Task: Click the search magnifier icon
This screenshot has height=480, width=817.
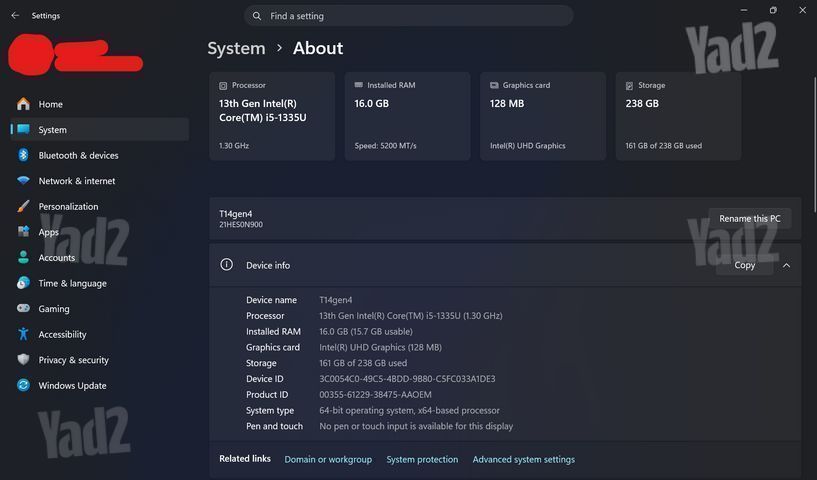Action: tap(257, 16)
